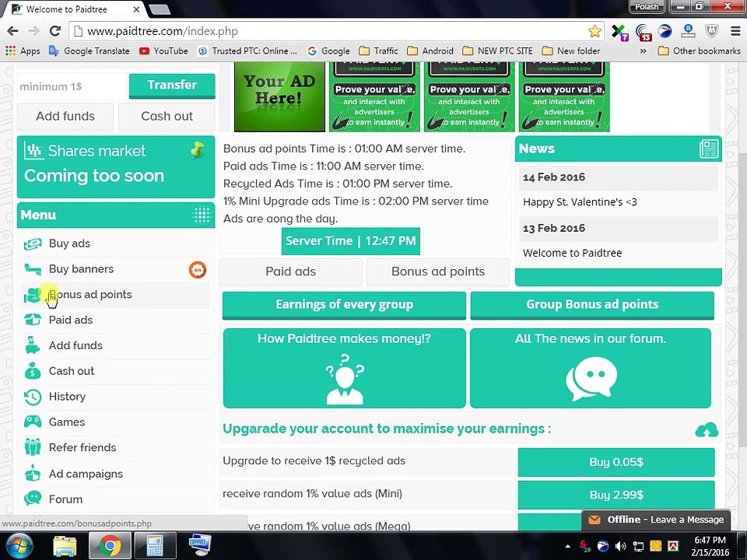
Task: Click the Buy ads menu icon
Action: [x=33, y=243]
